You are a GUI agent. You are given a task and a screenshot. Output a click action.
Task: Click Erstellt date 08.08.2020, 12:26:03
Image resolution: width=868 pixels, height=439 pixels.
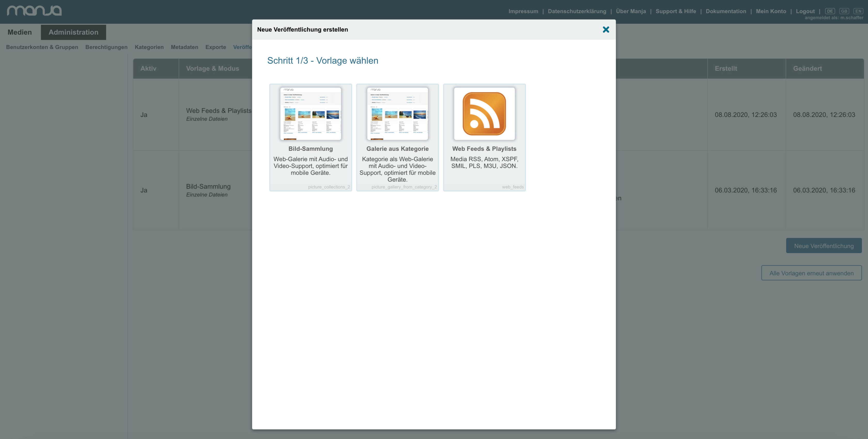point(746,115)
